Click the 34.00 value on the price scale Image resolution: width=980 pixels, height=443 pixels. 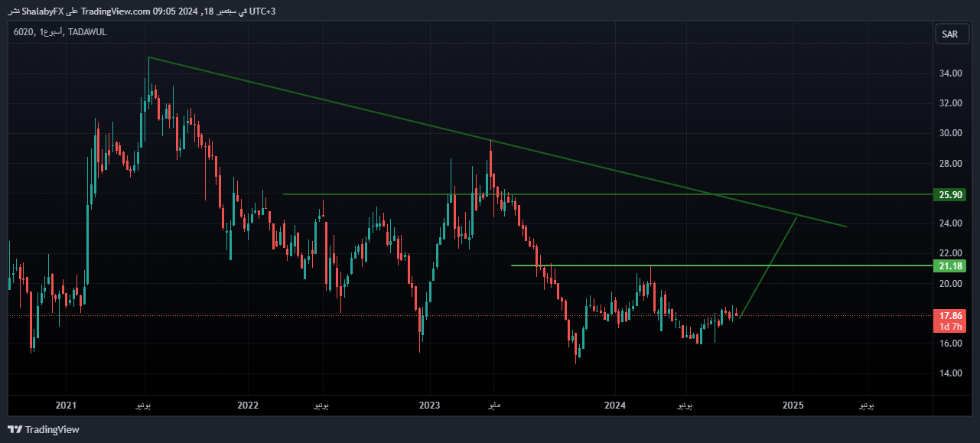[949, 73]
